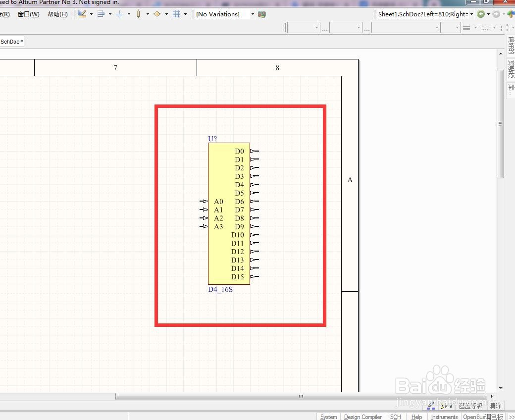The image size is (515, 420).
Task: Click the align objects toolbar icon
Action: coord(101,14)
